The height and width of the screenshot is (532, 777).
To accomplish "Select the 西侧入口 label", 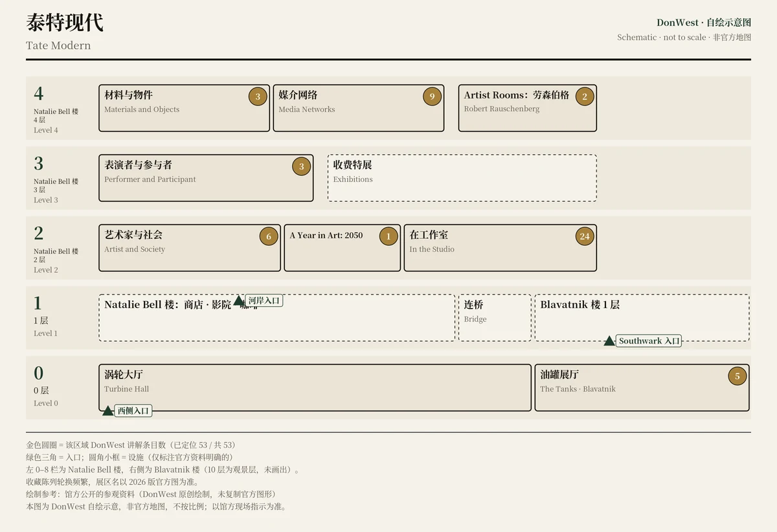I will (x=133, y=411).
